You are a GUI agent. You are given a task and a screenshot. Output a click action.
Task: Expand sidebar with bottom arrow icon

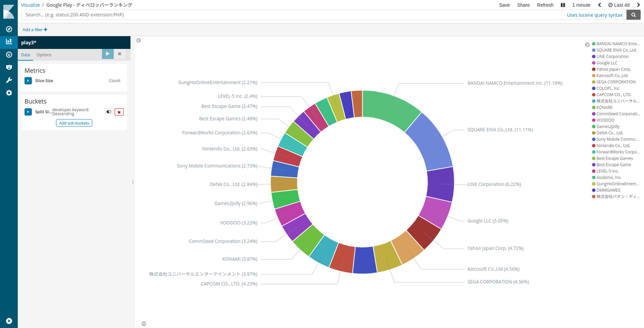[x=9, y=321]
